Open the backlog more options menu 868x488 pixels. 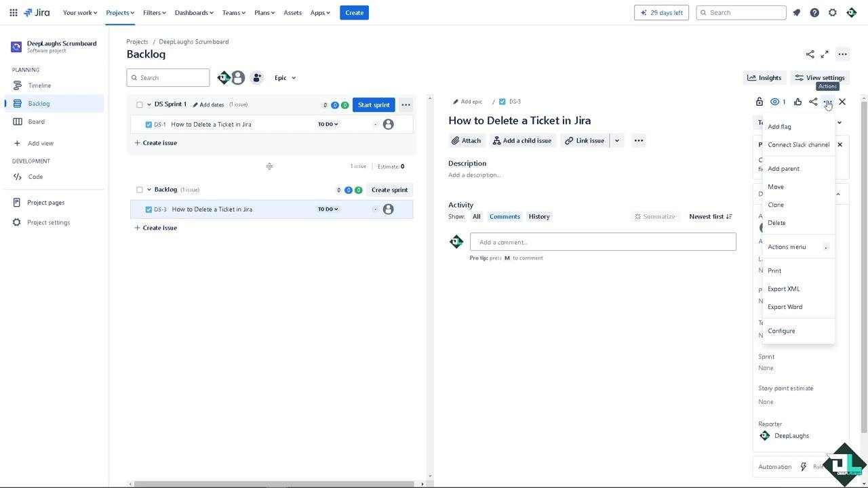pos(842,54)
